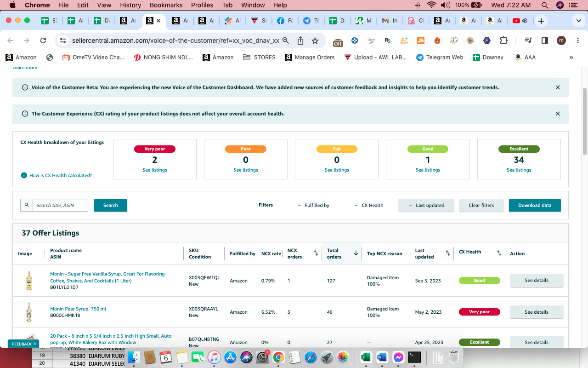See listings under Good
The width and height of the screenshot is (588, 368).
coord(428,170)
